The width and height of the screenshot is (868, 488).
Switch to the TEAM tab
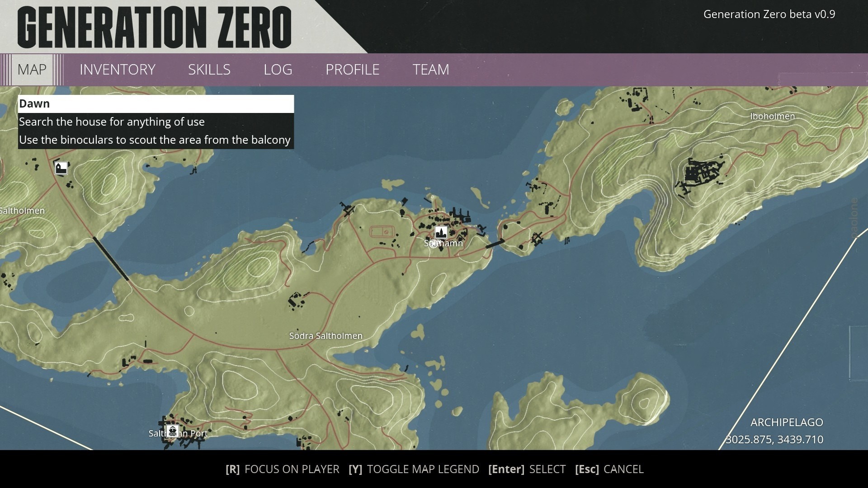[x=431, y=70]
